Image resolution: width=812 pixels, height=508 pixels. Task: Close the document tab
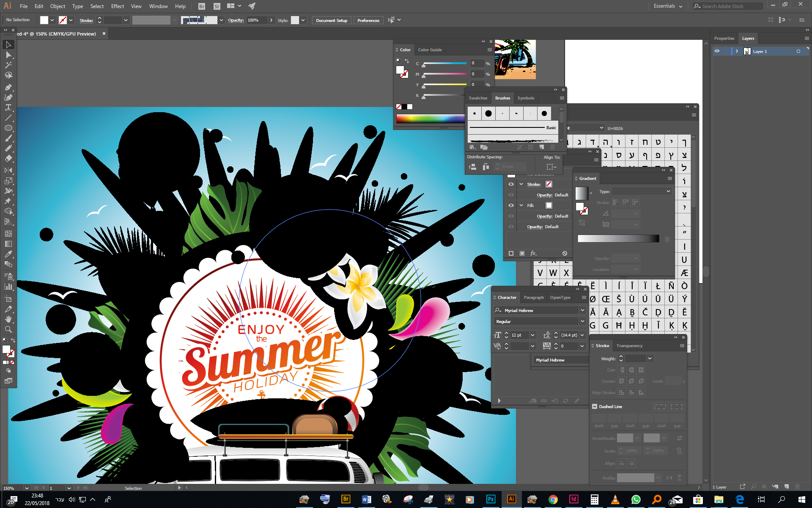pos(104,33)
